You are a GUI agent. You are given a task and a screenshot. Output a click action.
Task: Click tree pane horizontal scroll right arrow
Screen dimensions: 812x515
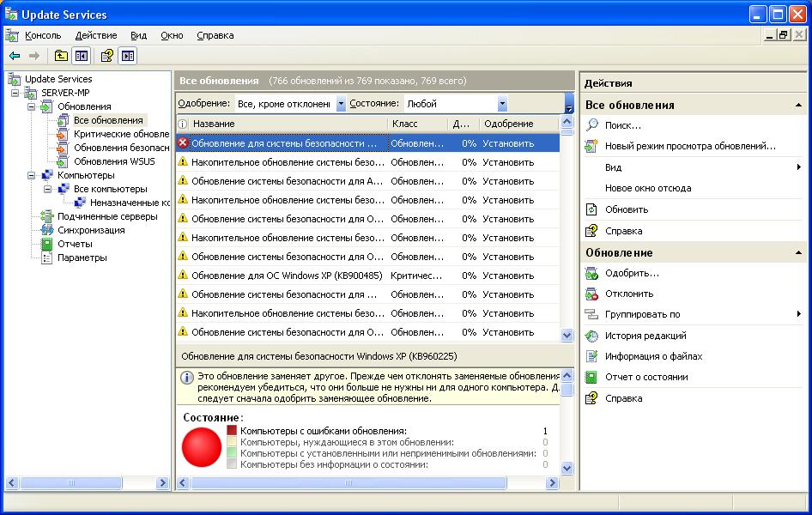(x=162, y=483)
